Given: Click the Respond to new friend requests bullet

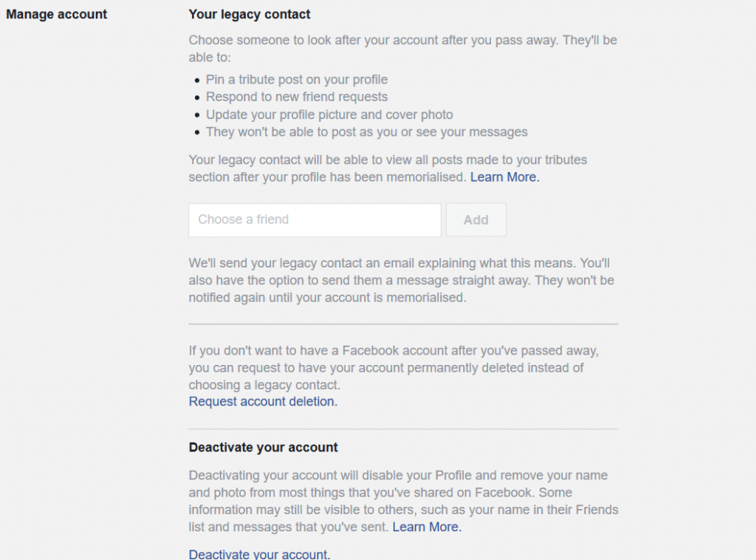Looking at the screenshot, I should tap(297, 97).
